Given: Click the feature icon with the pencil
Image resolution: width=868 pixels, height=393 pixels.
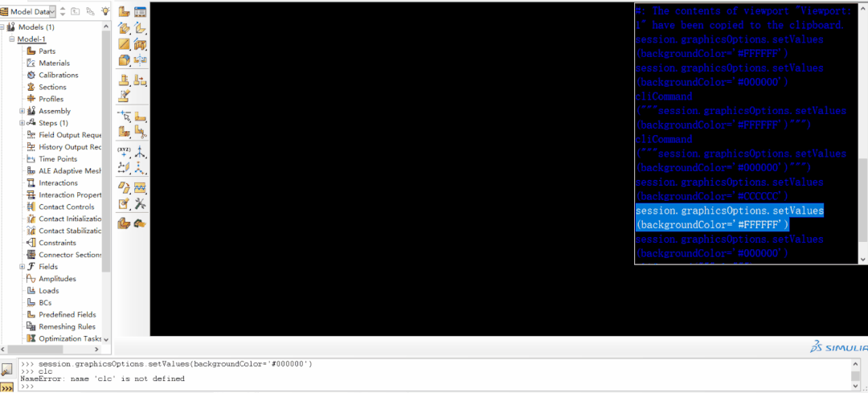Looking at the screenshot, I should point(125,96).
